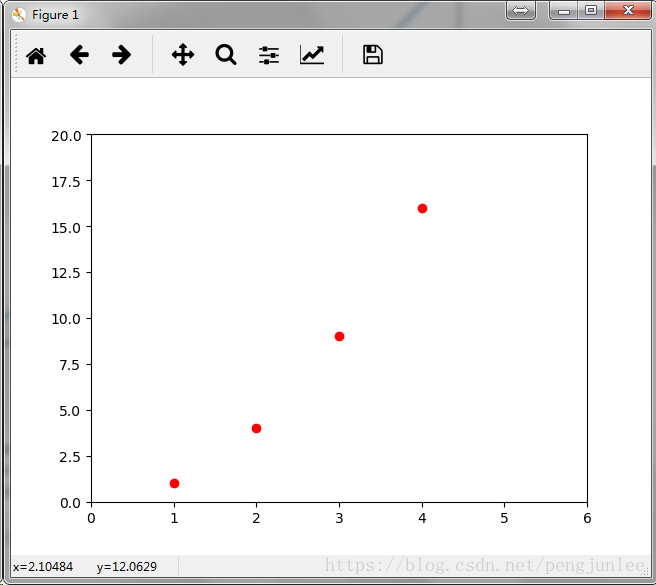
Task: Click the y=12.0629 status bar readout
Action: coord(127,567)
